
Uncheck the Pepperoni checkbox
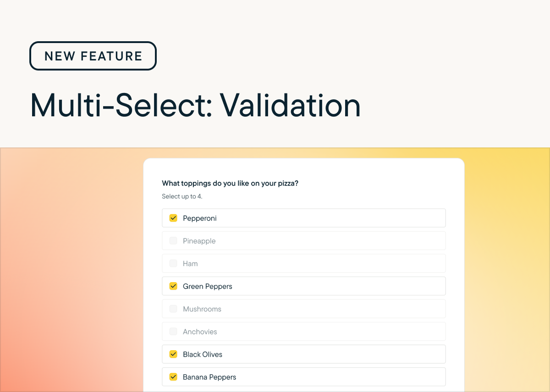click(173, 218)
